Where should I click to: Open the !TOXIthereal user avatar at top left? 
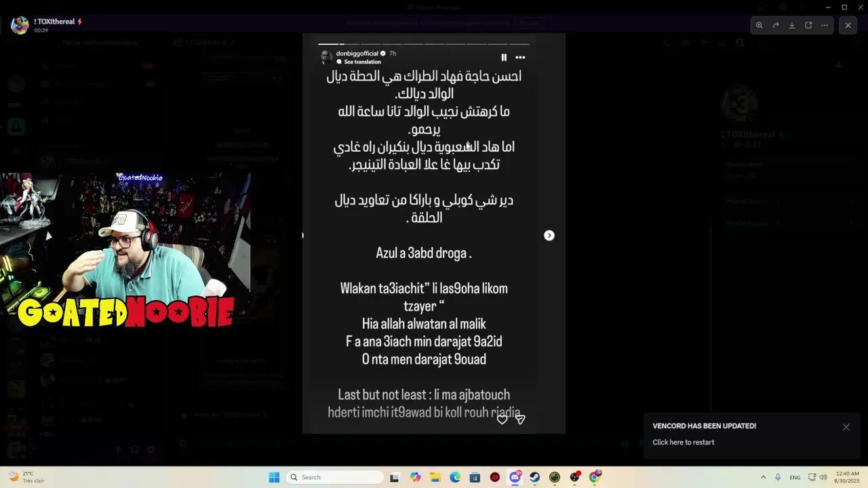point(20,25)
